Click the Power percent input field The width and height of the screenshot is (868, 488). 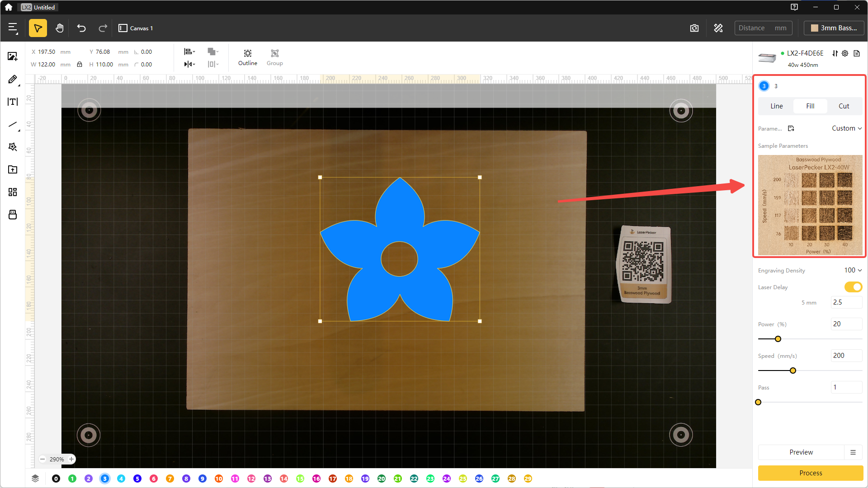pyautogui.click(x=846, y=324)
